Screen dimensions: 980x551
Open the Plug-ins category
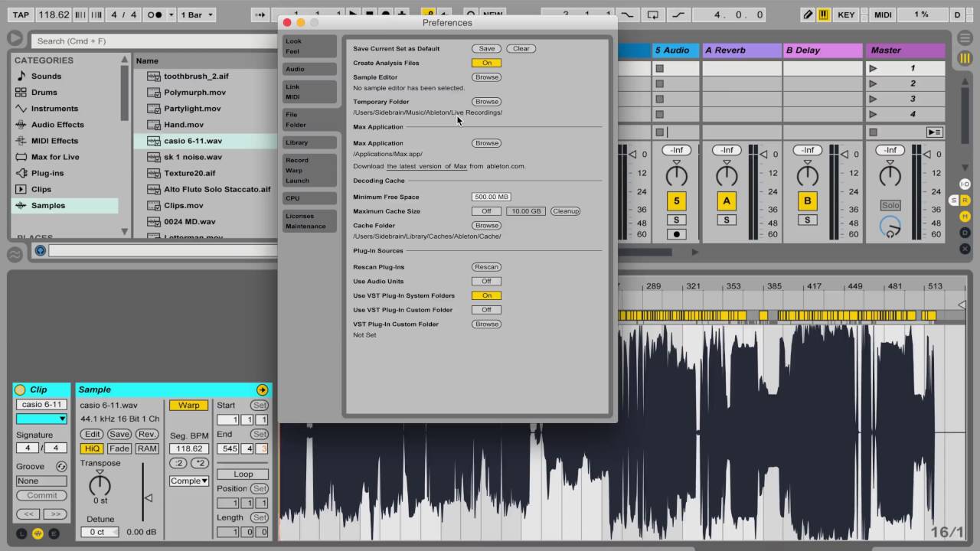pyautogui.click(x=47, y=173)
